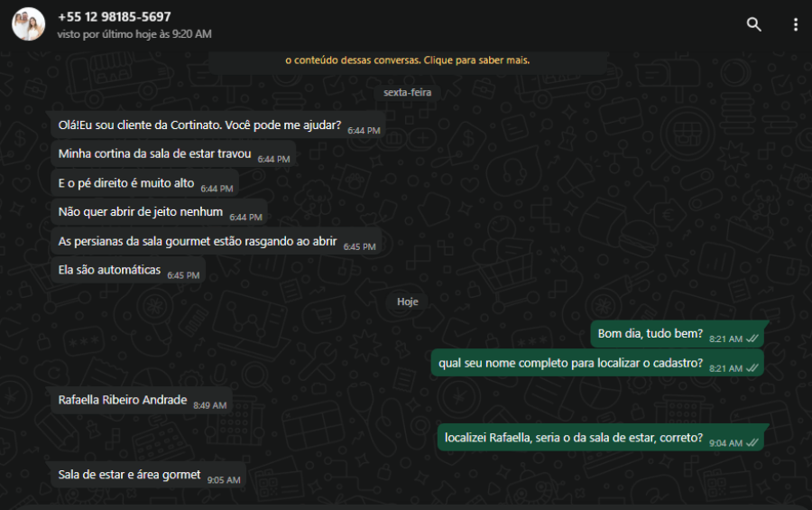This screenshot has width=812, height=510.
Task: Select message 'Não quer abrir de jeito nenhum'
Action: (x=160, y=212)
